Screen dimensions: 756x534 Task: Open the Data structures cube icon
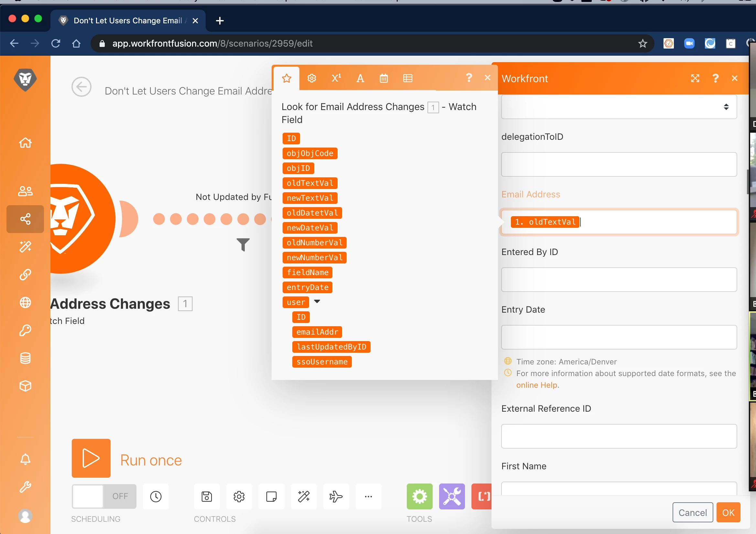tap(25, 386)
